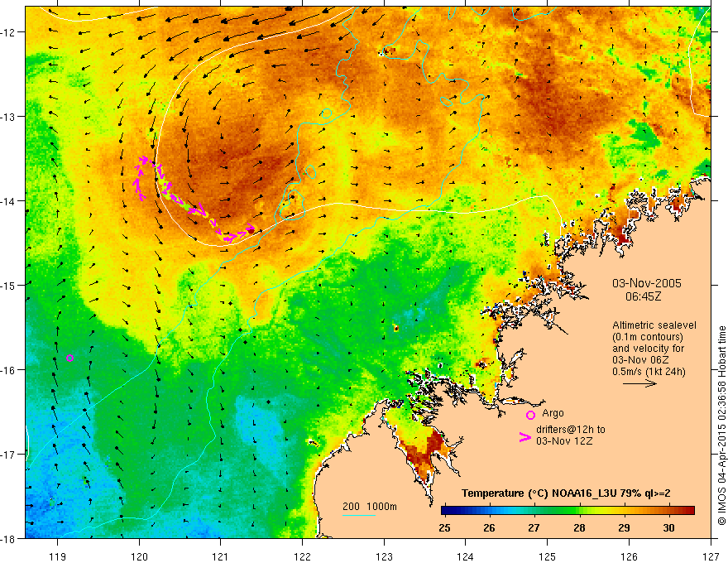Image resolution: width=728 pixels, height=563 pixels.
Task: Click the latitude axis label "-16"
Action: pos(8,370)
